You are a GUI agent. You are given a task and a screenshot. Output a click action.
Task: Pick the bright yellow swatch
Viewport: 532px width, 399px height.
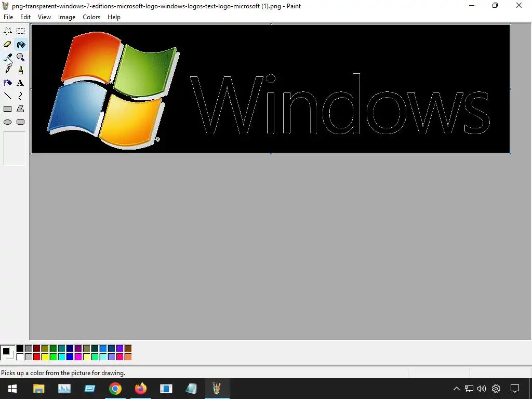pyautogui.click(x=45, y=356)
